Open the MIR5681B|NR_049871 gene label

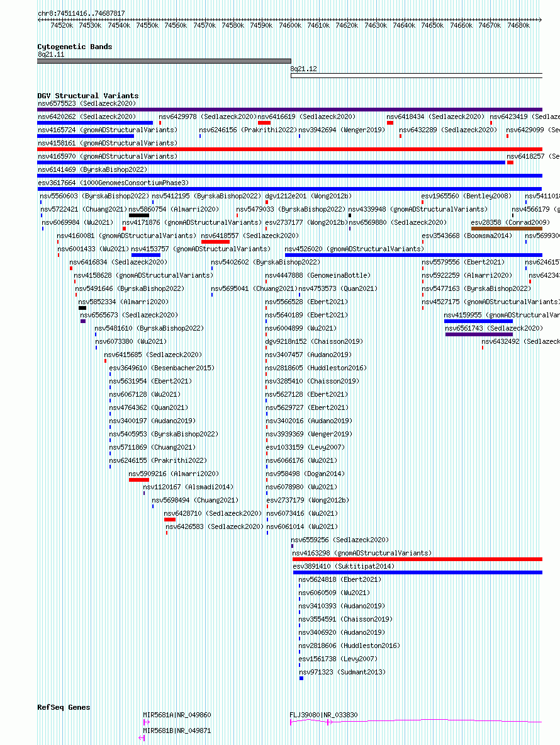(x=177, y=731)
